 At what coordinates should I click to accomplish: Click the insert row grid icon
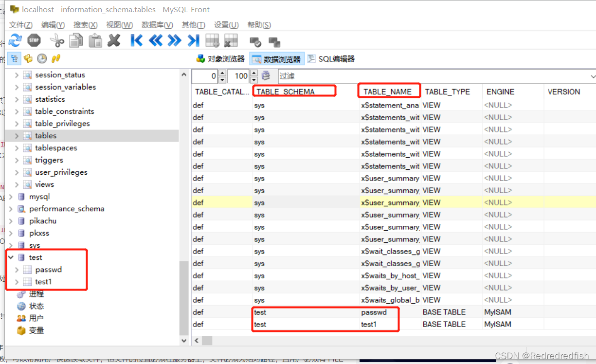coord(213,40)
